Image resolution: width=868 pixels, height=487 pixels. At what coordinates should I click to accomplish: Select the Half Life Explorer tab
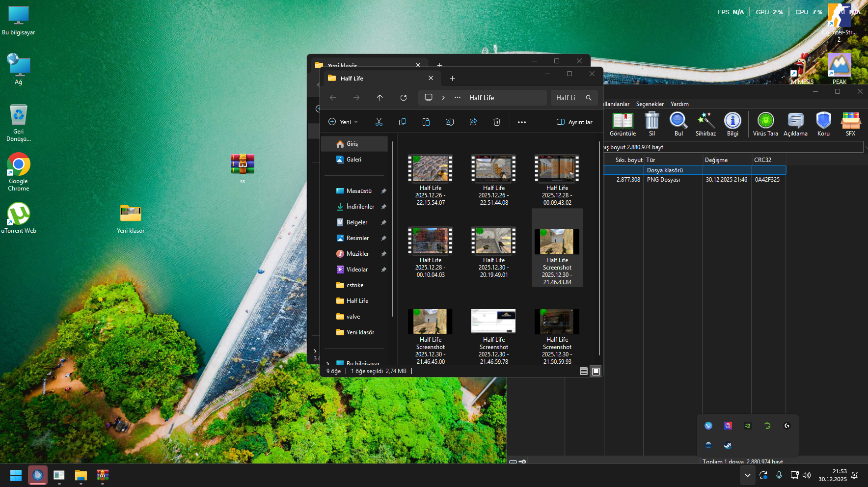click(x=381, y=78)
